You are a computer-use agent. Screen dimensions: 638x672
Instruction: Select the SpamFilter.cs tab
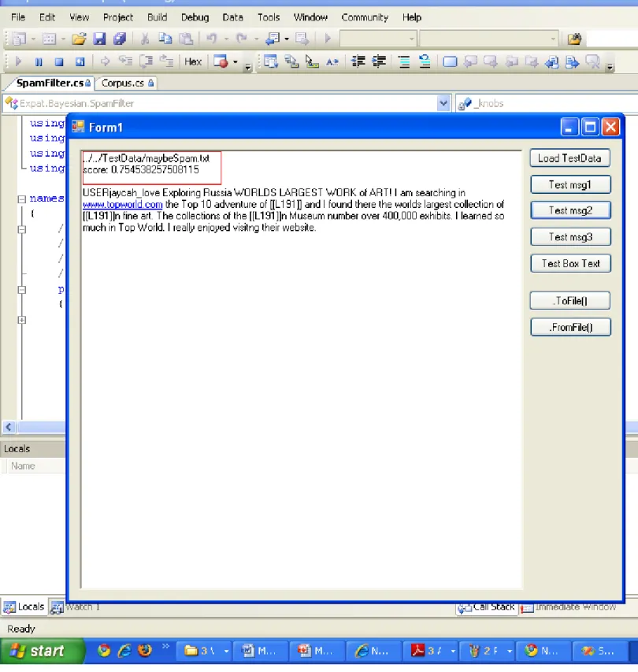[x=53, y=83]
